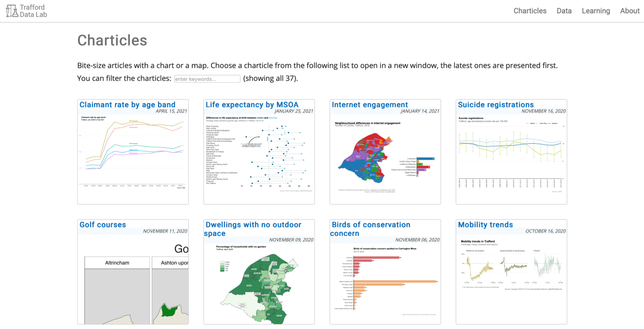The image size is (644, 329).
Task: Open Dwellings with no outdoor space title
Action: point(253,229)
